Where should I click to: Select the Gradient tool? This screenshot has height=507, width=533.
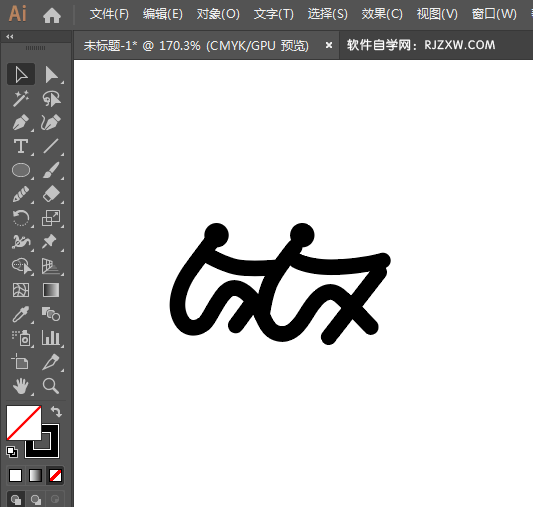[51, 290]
